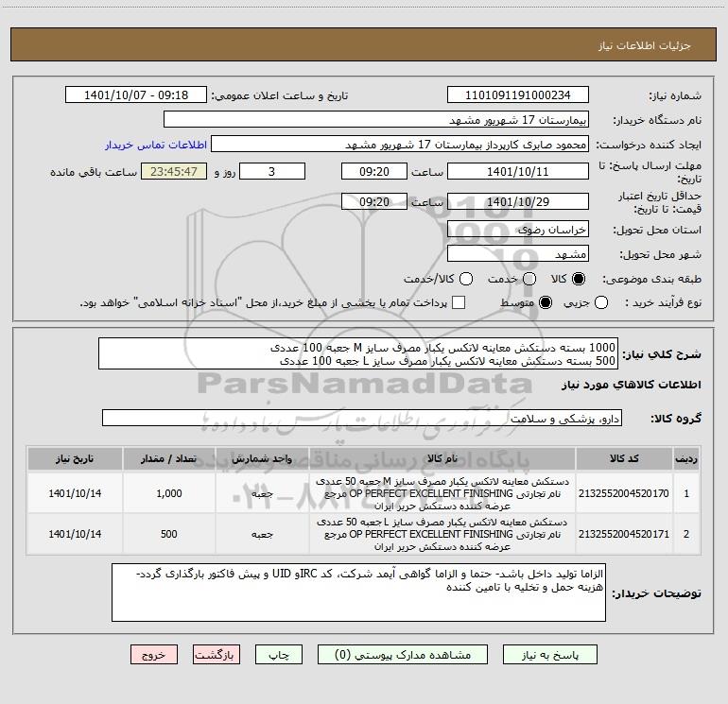Click product code 2132552004520170
This screenshot has height=704, width=728.
[x=624, y=493]
